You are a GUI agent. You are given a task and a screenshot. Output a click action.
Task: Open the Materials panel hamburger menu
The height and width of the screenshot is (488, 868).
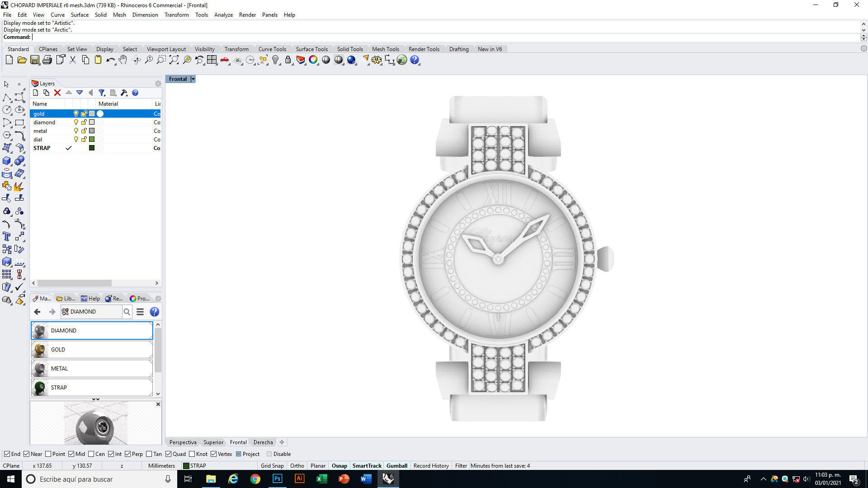pyautogui.click(x=140, y=312)
